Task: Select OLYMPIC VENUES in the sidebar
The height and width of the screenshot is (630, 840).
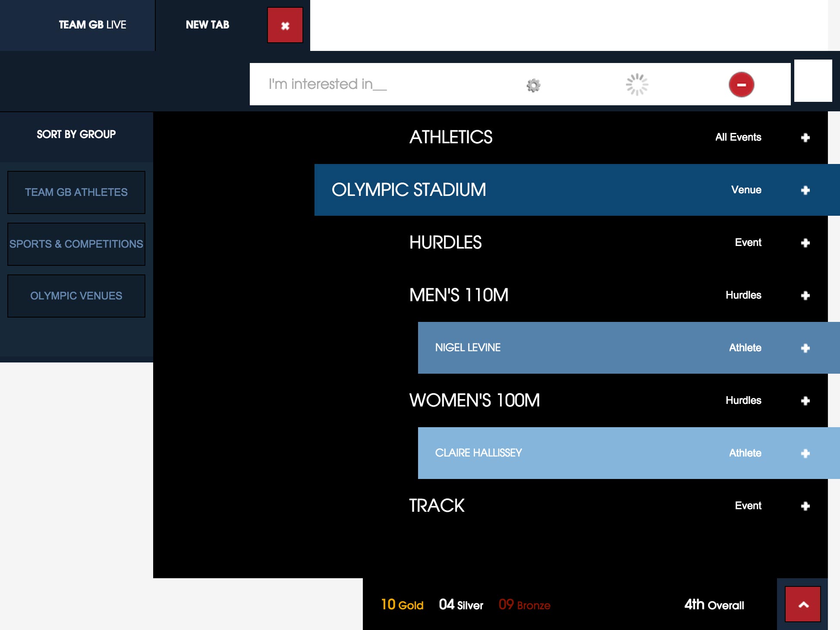Action: (x=76, y=296)
